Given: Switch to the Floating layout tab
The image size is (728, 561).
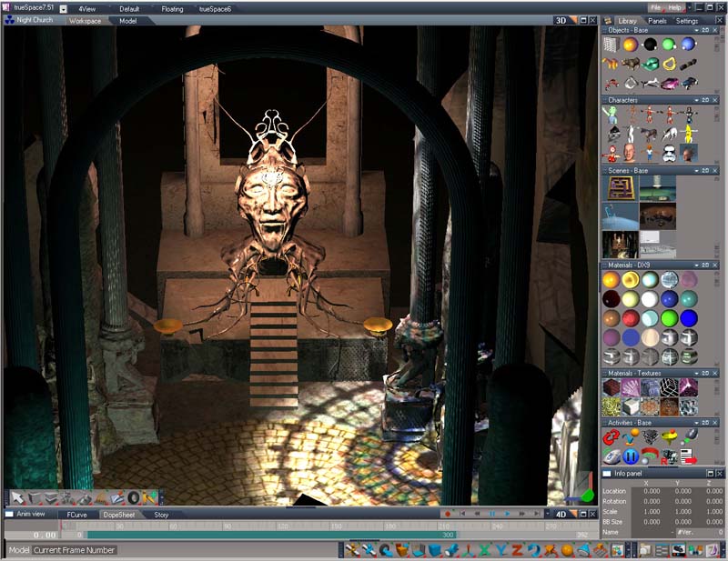Looking at the screenshot, I should (172, 9).
